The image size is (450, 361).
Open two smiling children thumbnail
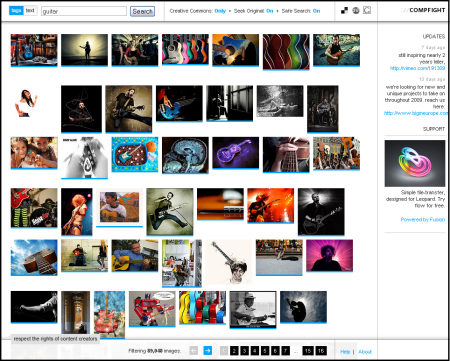click(x=34, y=153)
